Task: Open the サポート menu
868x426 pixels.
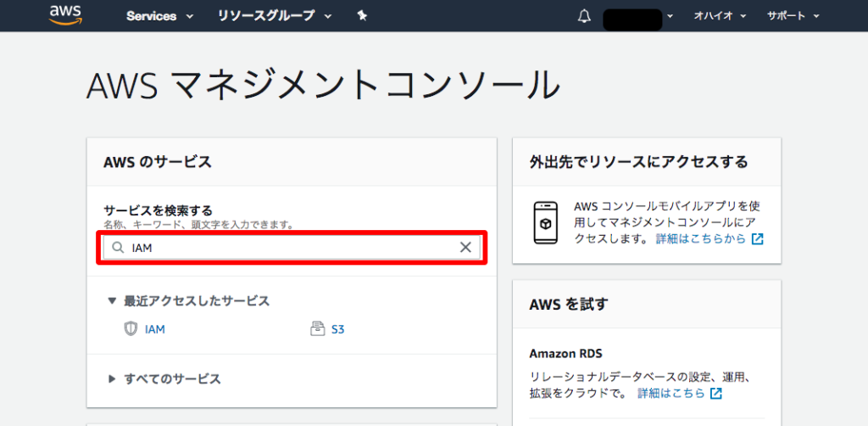Action: tap(793, 16)
